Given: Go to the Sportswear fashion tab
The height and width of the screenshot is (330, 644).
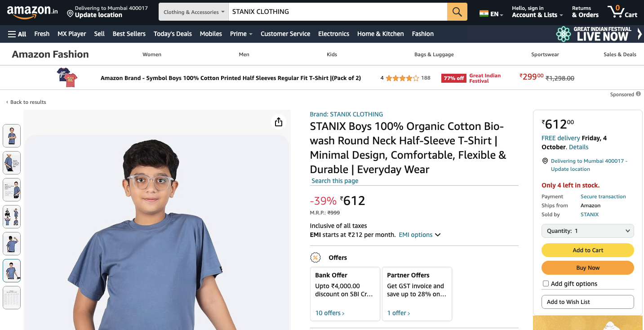Looking at the screenshot, I should tap(545, 54).
